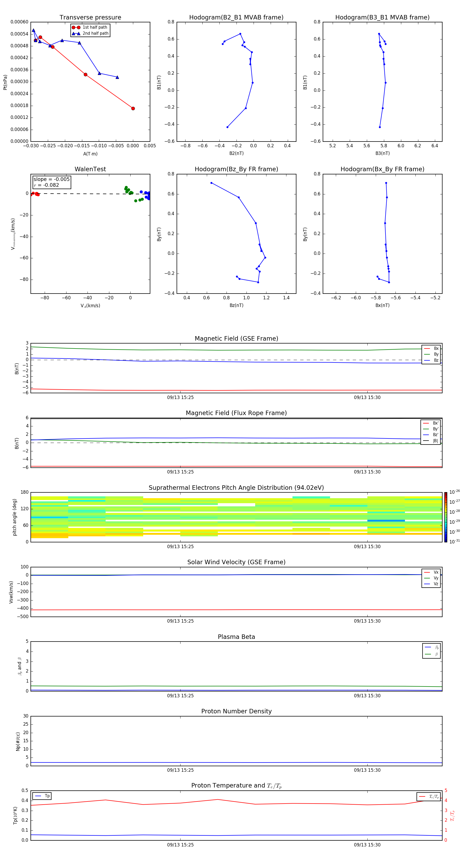The height and width of the screenshot is (868, 473).
Task: Select the 'r = -0.082' annotation
Action: tap(46, 185)
